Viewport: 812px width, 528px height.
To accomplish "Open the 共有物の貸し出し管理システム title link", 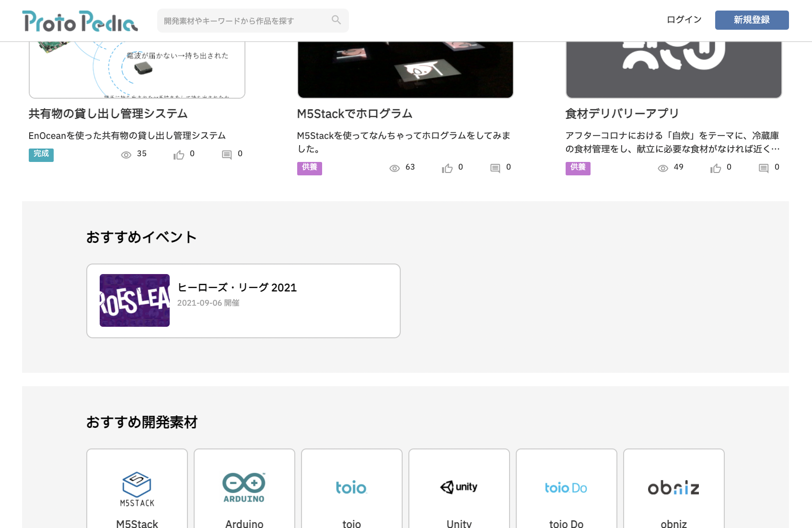I will (x=108, y=114).
